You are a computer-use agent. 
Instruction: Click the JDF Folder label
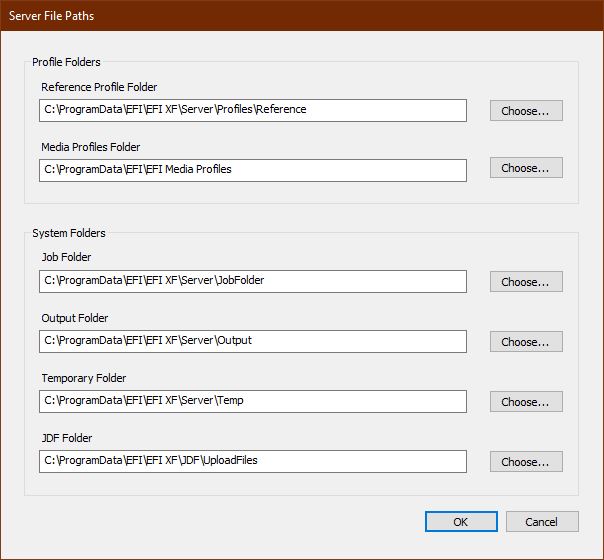pyautogui.click(x=67, y=438)
